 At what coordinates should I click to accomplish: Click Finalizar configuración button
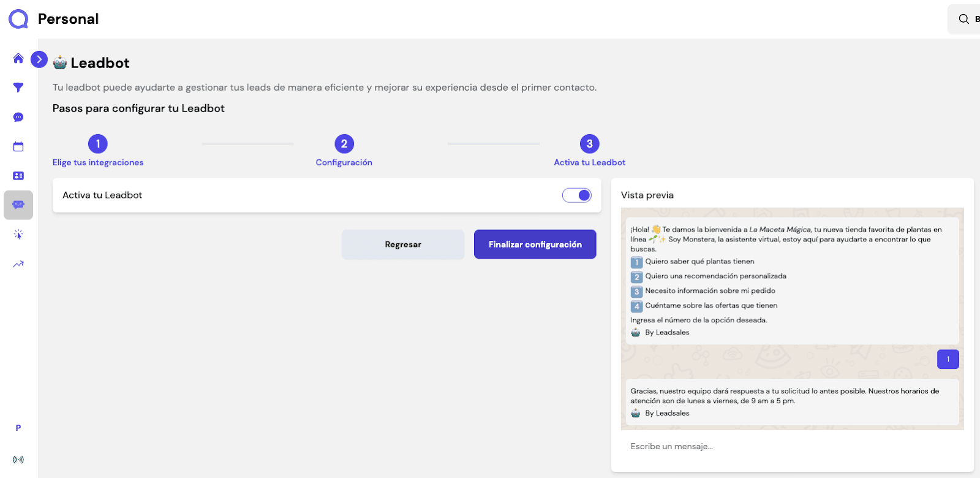[535, 245]
